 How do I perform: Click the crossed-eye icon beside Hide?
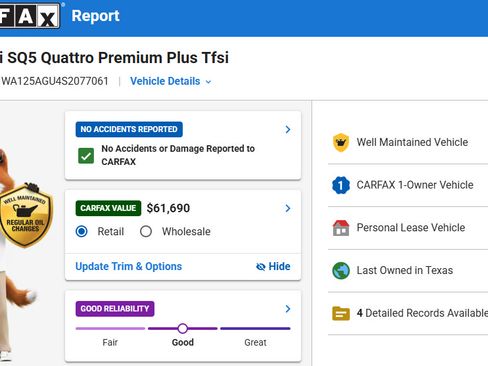pos(260,267)
